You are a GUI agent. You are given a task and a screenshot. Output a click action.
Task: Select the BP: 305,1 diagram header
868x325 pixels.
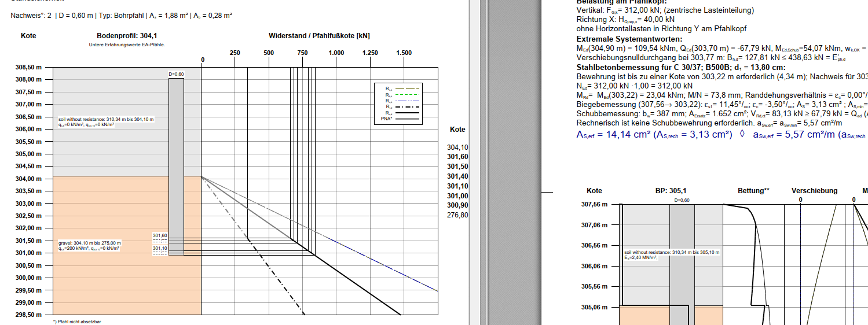671,190
